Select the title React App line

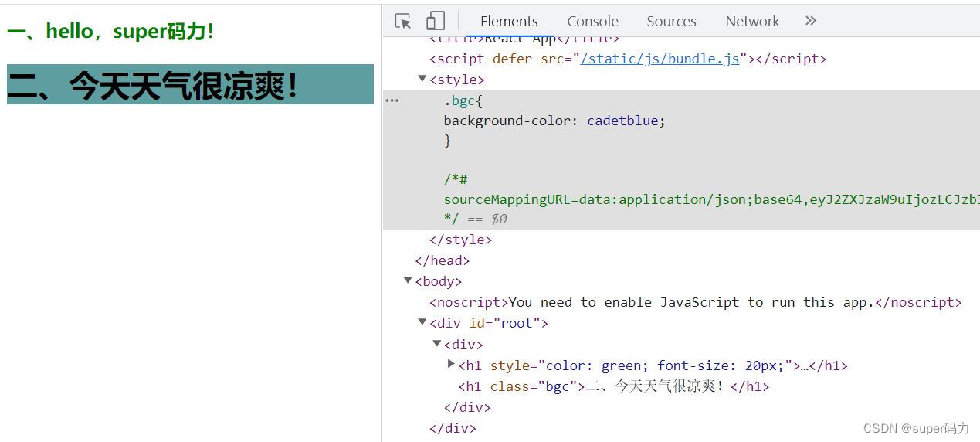point(525,39)
